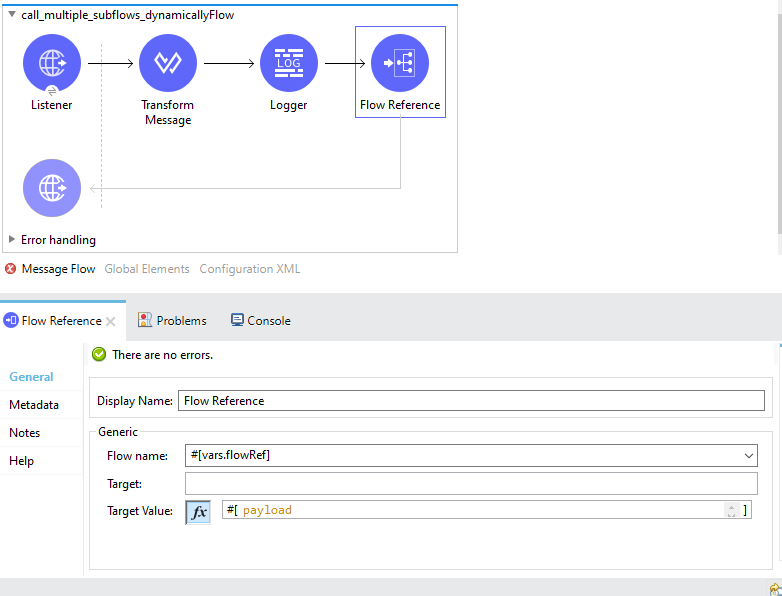This screenshot has height=596, width=782.
Task: Expand the Error handling section
Action: click(12, 239)
